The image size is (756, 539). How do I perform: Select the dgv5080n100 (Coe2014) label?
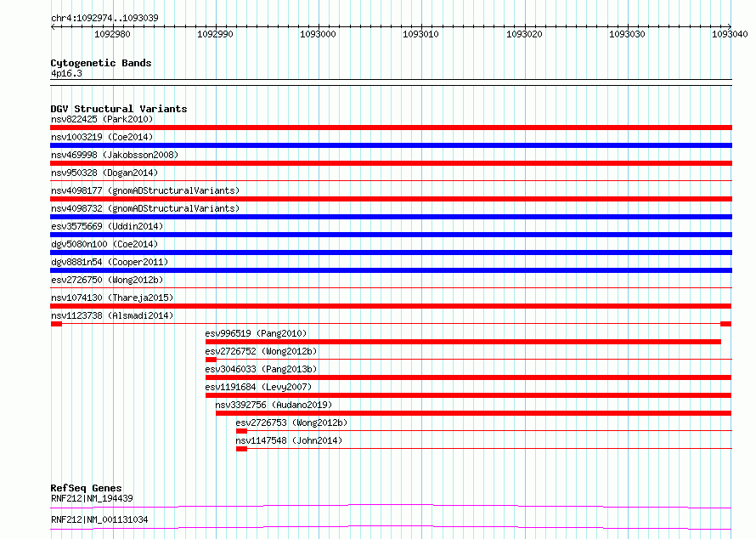point(104,244)
